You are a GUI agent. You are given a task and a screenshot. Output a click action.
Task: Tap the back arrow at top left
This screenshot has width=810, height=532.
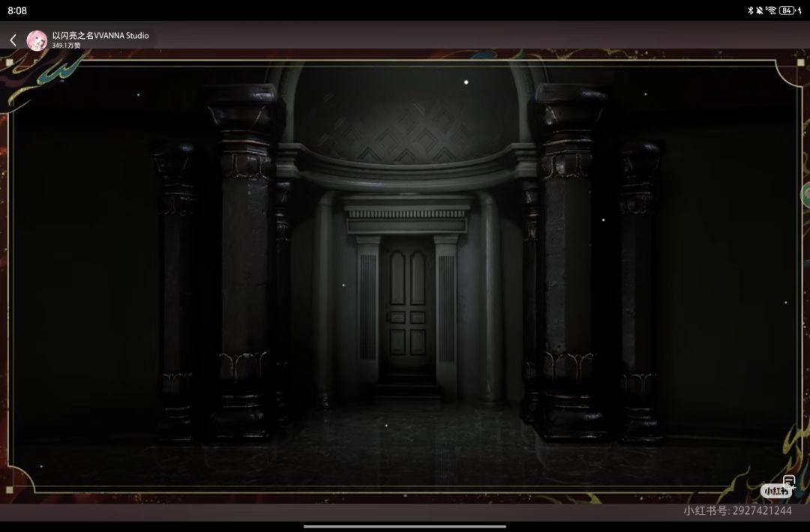click(13, 40)
